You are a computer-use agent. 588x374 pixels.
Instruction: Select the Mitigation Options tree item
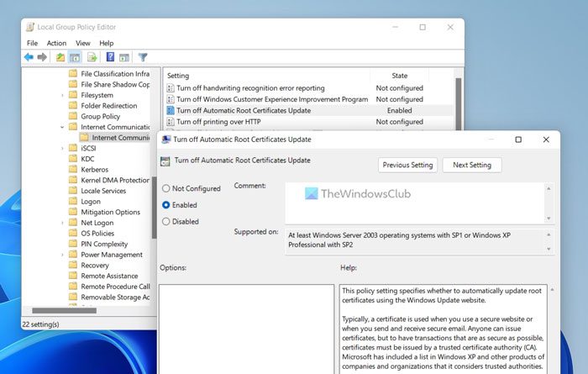(x=110, y=212)
